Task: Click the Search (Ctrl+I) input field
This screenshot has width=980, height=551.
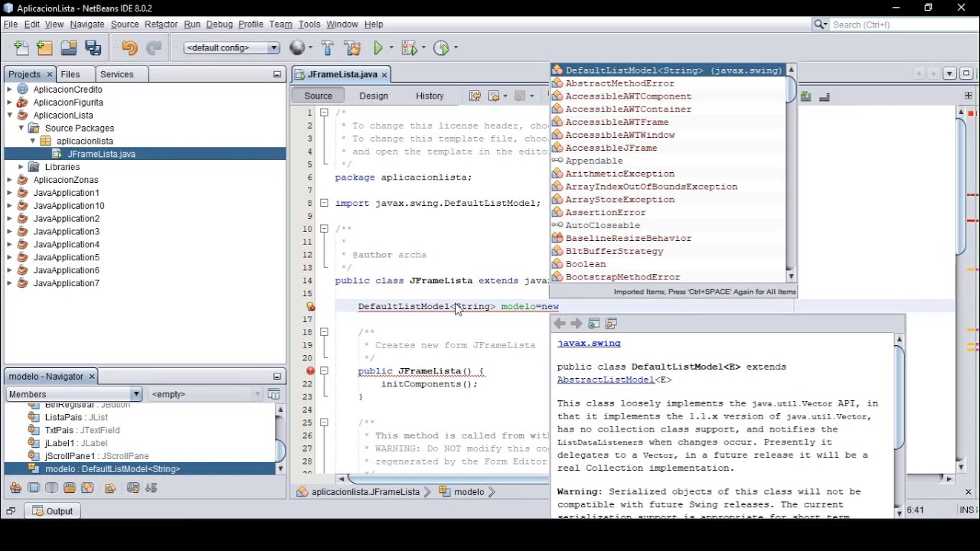Action: click(900, 24)
